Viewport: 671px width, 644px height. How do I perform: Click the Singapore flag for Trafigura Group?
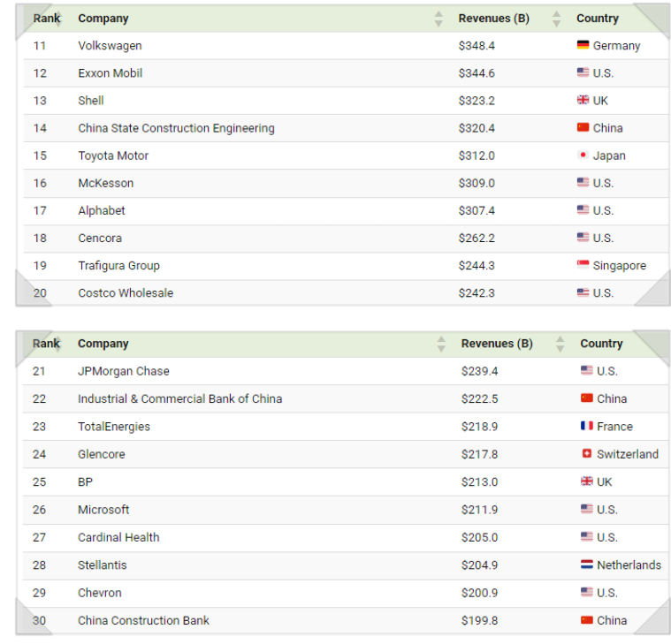coord(583,264)
